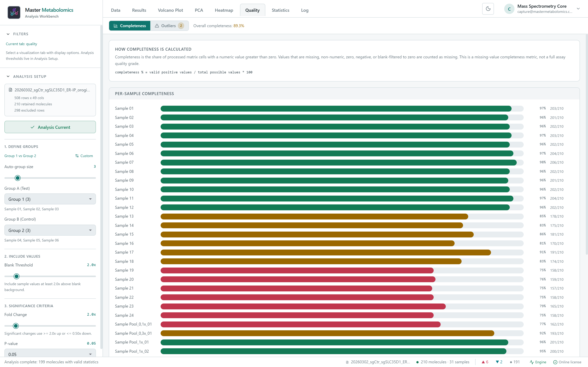Click the Group 1 vs Group 2 link

pos(20,156)
